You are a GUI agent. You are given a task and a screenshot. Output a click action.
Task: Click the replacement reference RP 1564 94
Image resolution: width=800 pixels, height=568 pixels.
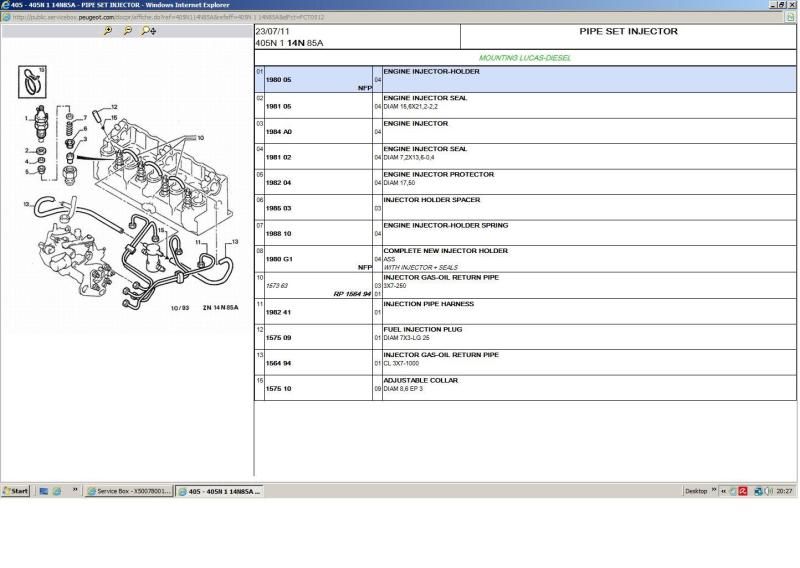pos(352,294)
